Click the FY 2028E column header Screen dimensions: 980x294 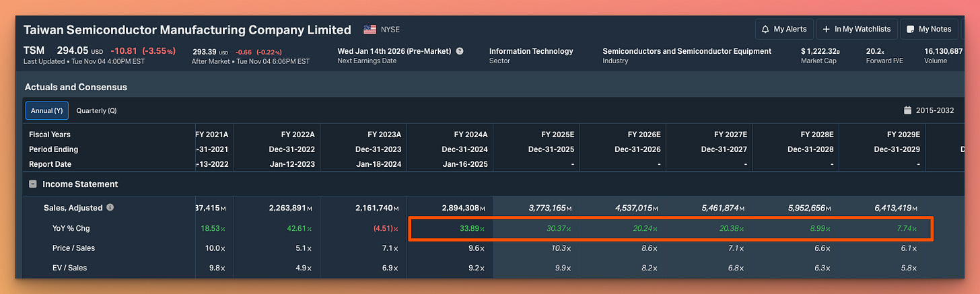tap(817, 135)
